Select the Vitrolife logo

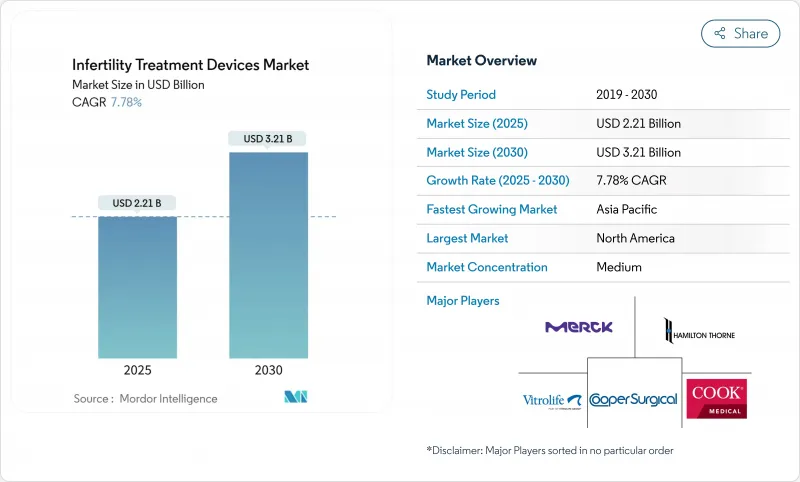coord(551,400)
